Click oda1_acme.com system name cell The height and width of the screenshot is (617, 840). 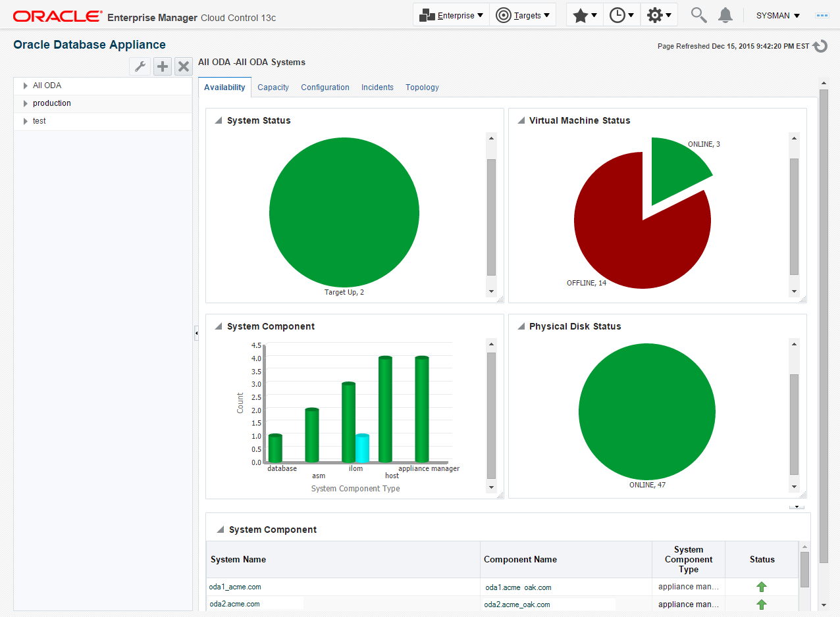(236, 587)
